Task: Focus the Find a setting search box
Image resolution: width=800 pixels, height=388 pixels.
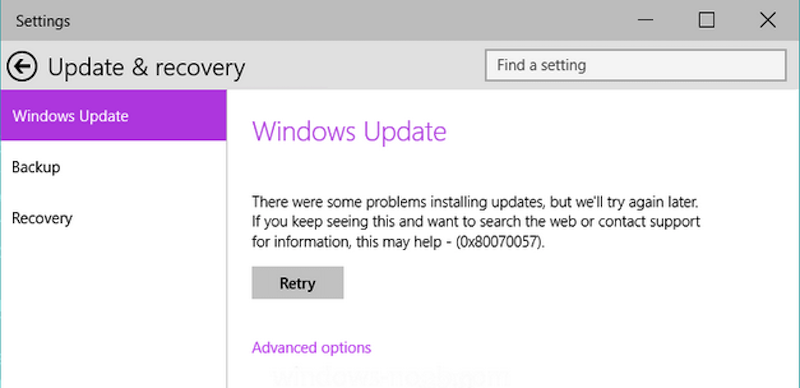Action: [635, 65]
